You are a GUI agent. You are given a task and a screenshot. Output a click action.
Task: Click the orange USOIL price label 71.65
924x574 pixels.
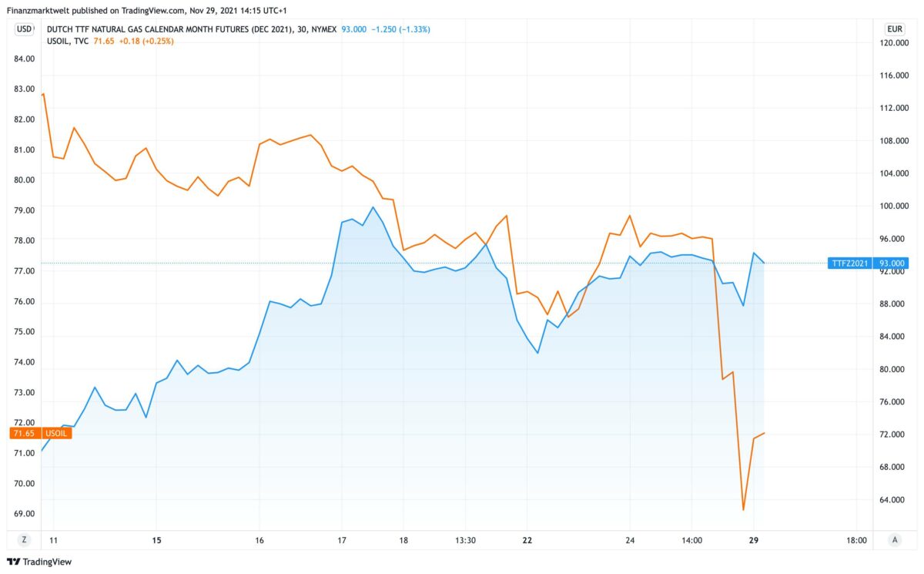[23, 433]
